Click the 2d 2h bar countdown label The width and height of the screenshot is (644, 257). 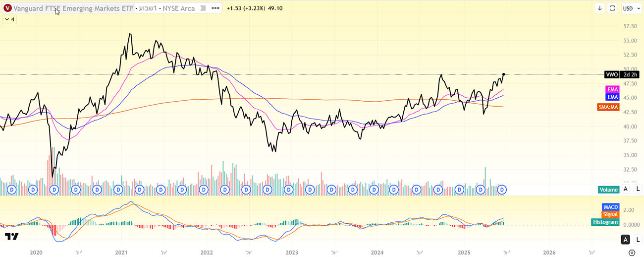click(x=631, y=74)
